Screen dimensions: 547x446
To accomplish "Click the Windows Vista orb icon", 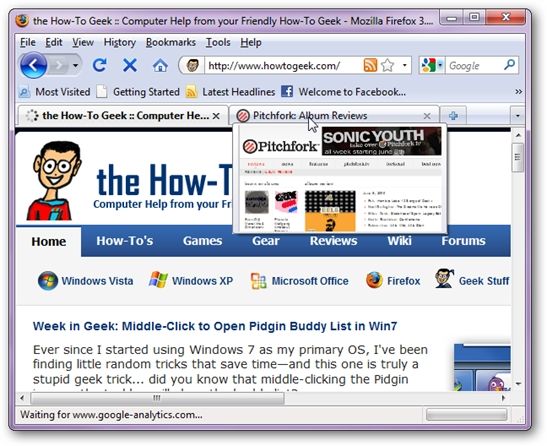I will click(48, 281).
